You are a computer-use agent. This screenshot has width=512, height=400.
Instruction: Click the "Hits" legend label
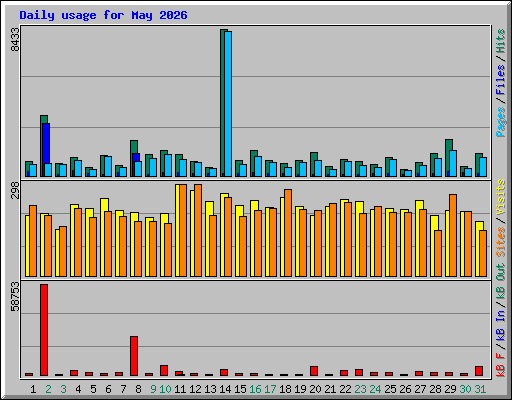coord(501,41)
